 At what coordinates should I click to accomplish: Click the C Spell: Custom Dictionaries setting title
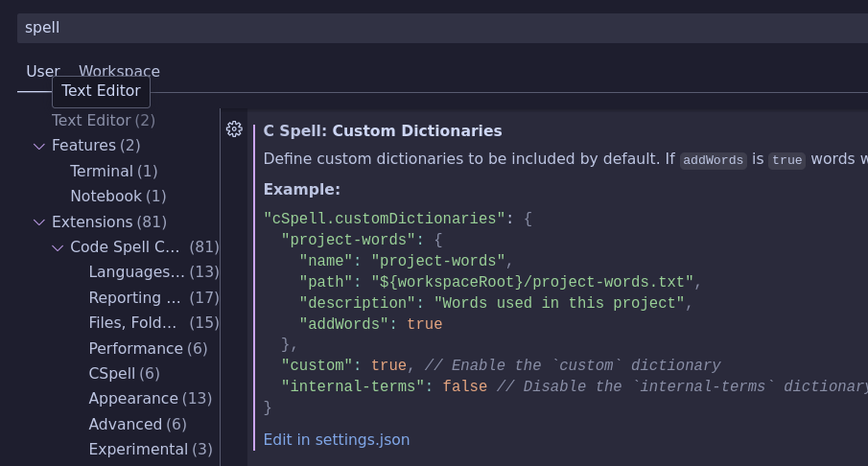click(383, 130)
